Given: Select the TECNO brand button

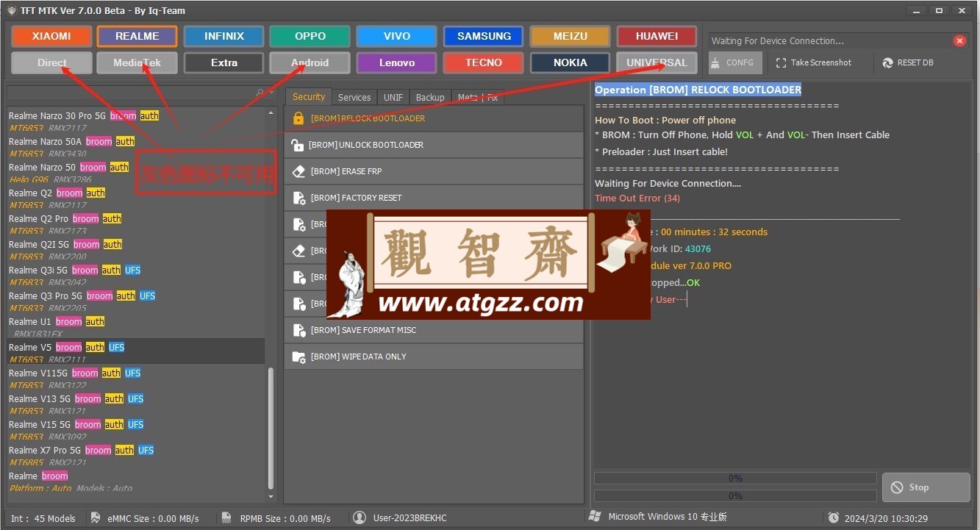Looking at the screenshot, I should 484,62.
